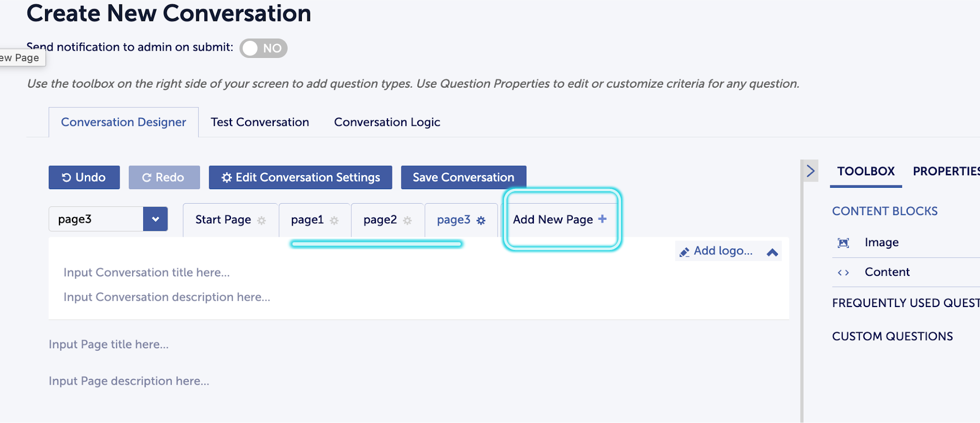Collapse the toolbox side panel arrow
980x423 pixels.
[x=810, y=171]
